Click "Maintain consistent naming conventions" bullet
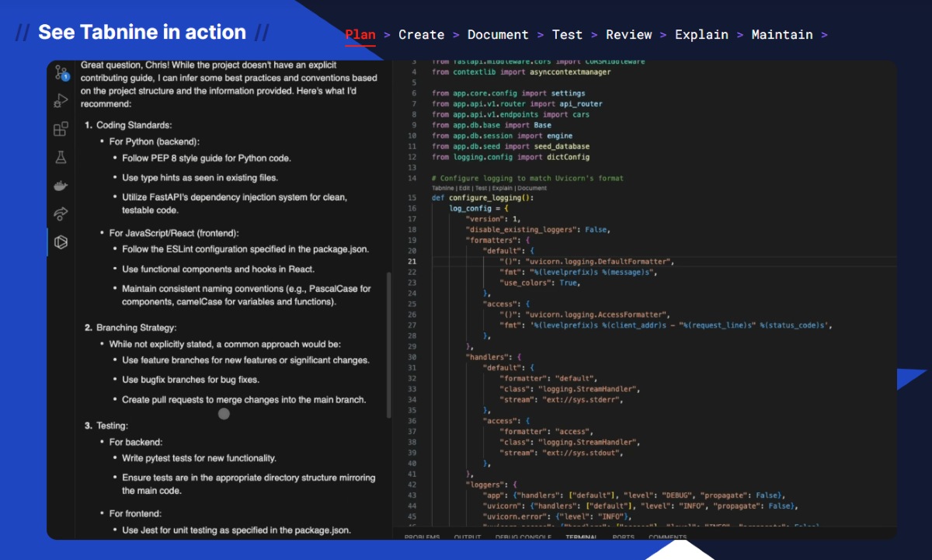Image resolution: width=932 pixels, height=560 pixels. click(246, 295)
